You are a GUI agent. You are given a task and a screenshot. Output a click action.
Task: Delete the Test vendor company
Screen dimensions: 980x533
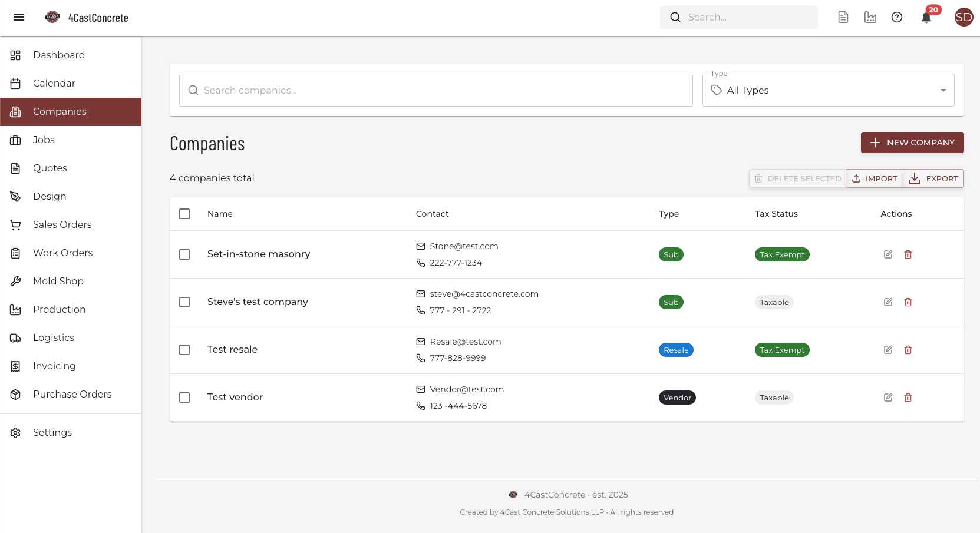click(908, 398)
